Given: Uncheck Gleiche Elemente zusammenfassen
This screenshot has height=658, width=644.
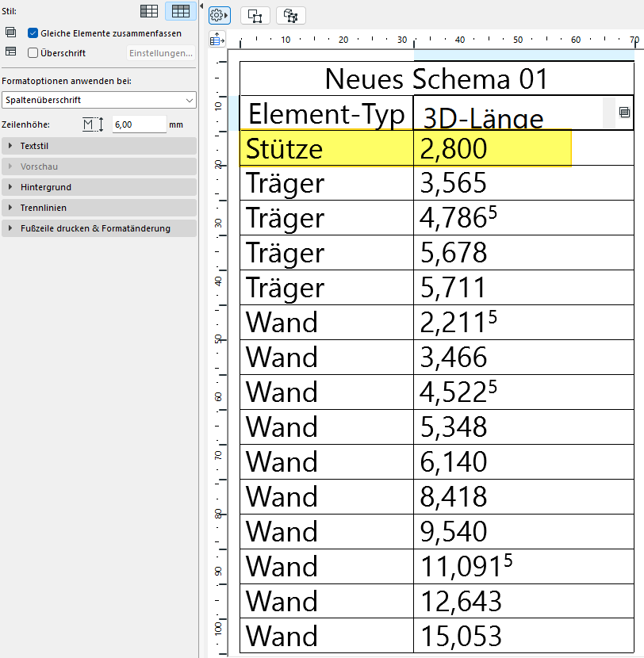Looking at the screenshot, I should [33, 33].
